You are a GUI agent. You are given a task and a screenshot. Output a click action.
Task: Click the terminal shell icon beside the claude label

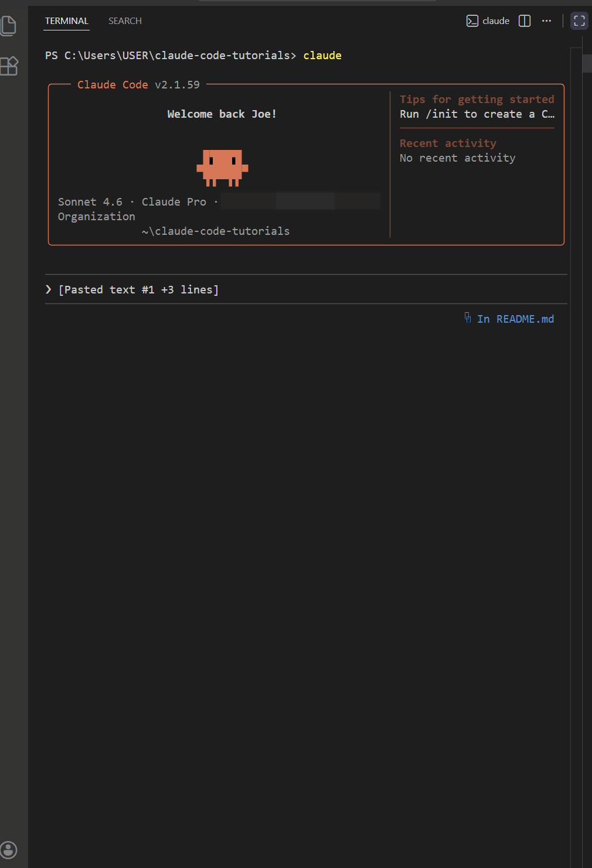(x=472, y=20)
